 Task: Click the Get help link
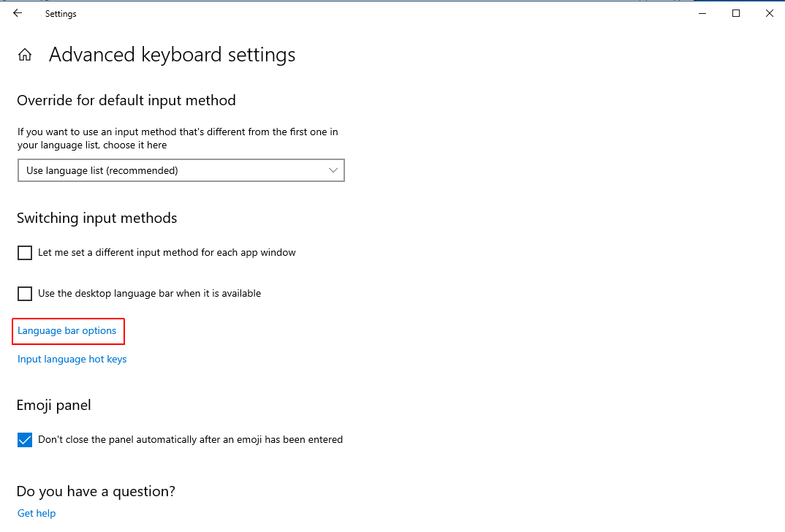[x=37, y=513]
